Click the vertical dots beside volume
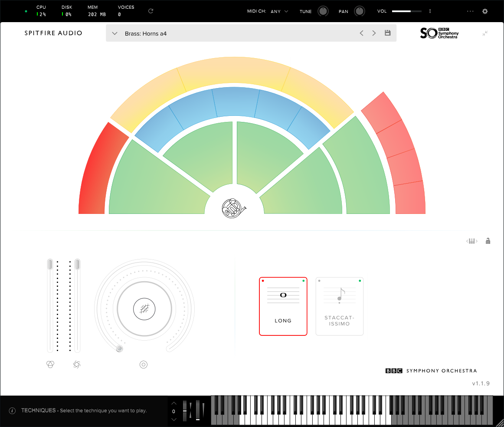This screenshot has height=427, width=504. coord(430,12)
